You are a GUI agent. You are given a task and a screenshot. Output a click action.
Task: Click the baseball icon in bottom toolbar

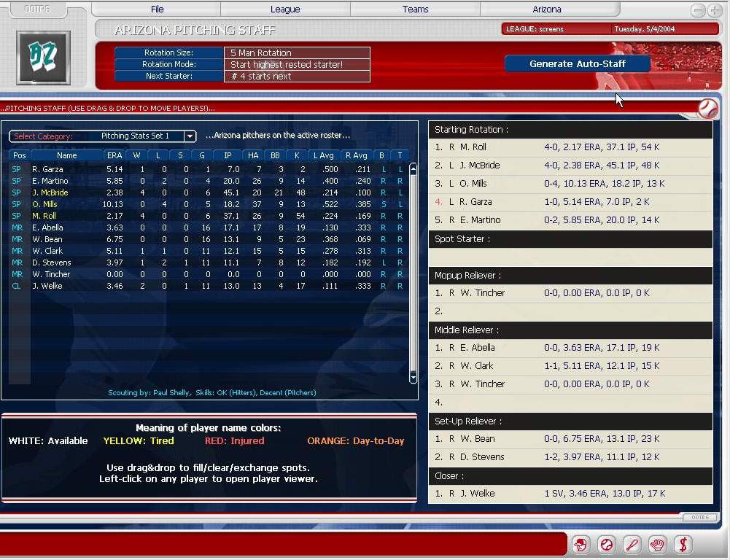tap(606, 544)
